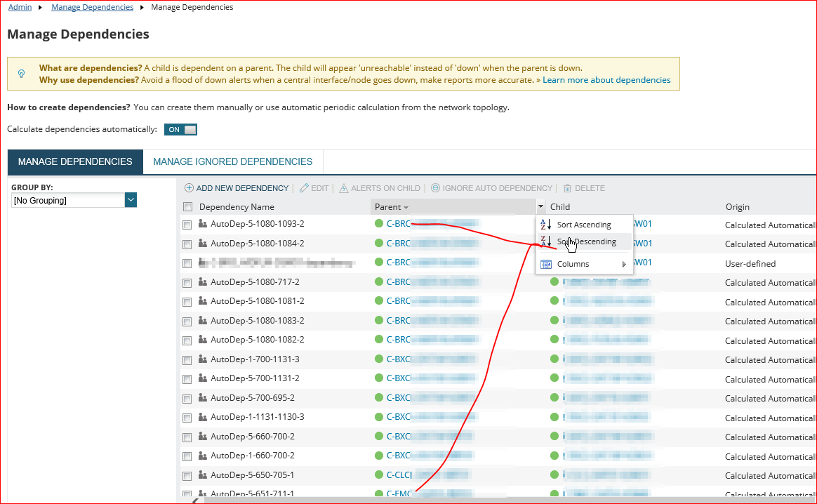Click the Alerts on Child warning icon

344,188
